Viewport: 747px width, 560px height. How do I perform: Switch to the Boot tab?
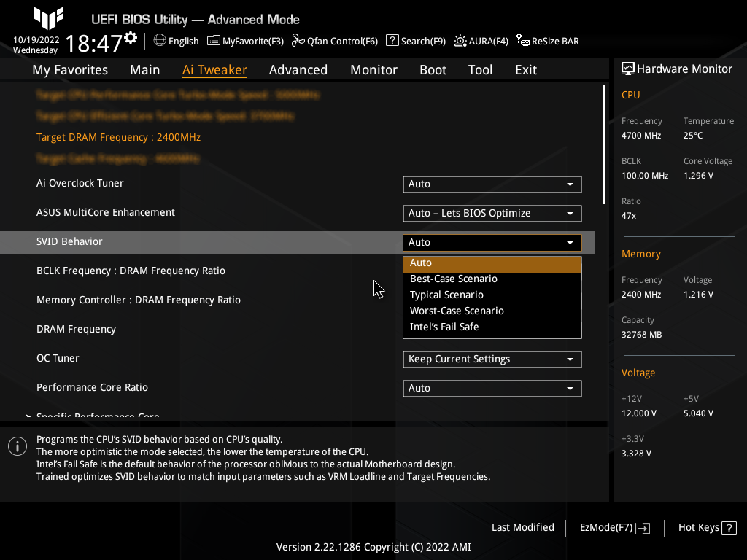(x=433, y=69)
